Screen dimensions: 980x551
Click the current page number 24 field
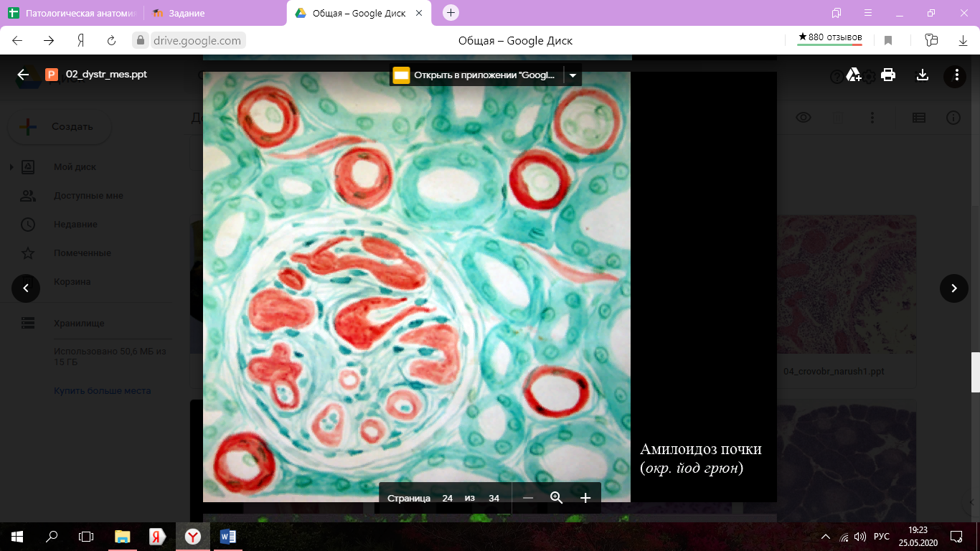point(448,498)
